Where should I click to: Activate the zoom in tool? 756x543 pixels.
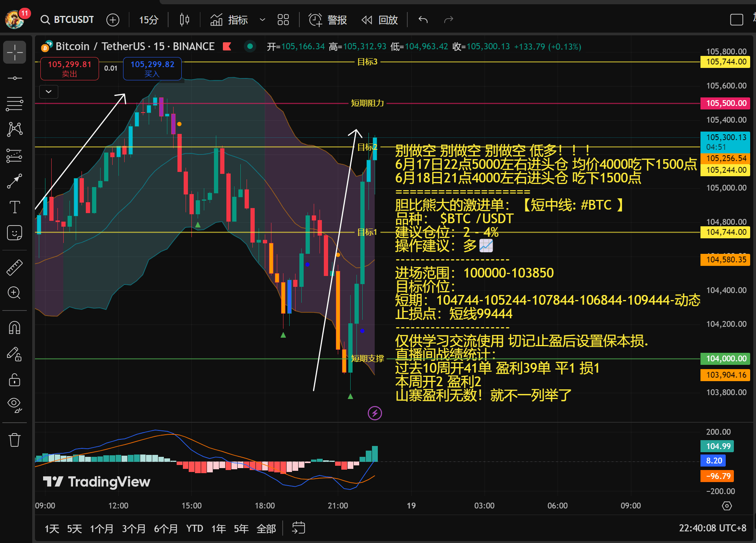click(x=15, y=293)
